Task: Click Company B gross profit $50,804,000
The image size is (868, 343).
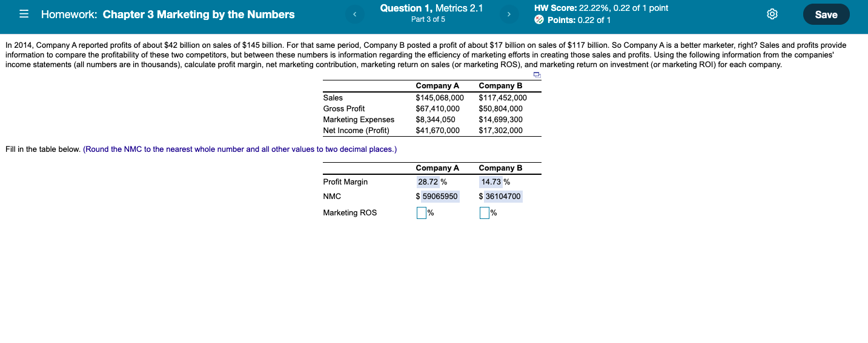Action: pos(500,108)
